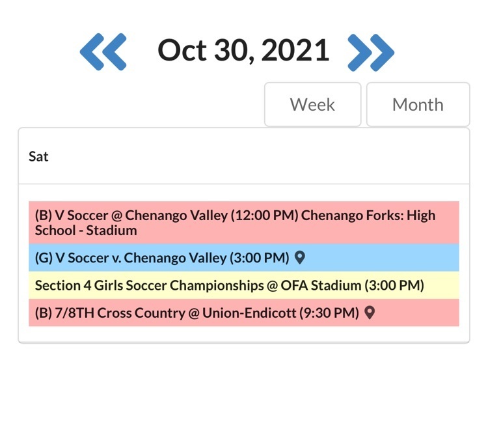Click the Oct 30, 2021 date heading
Screen dimensions: 488x448
(243, 51)
